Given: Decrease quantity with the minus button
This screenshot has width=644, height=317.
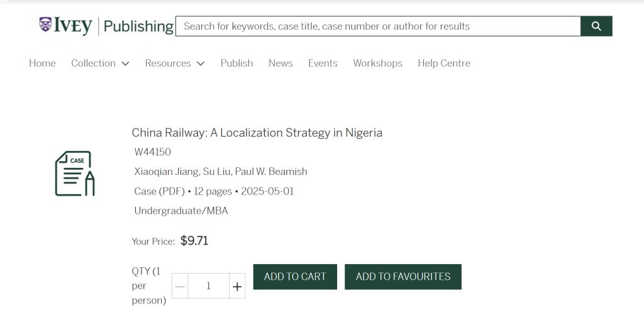Looking at the screenshot, I should [x=180, y=287].
